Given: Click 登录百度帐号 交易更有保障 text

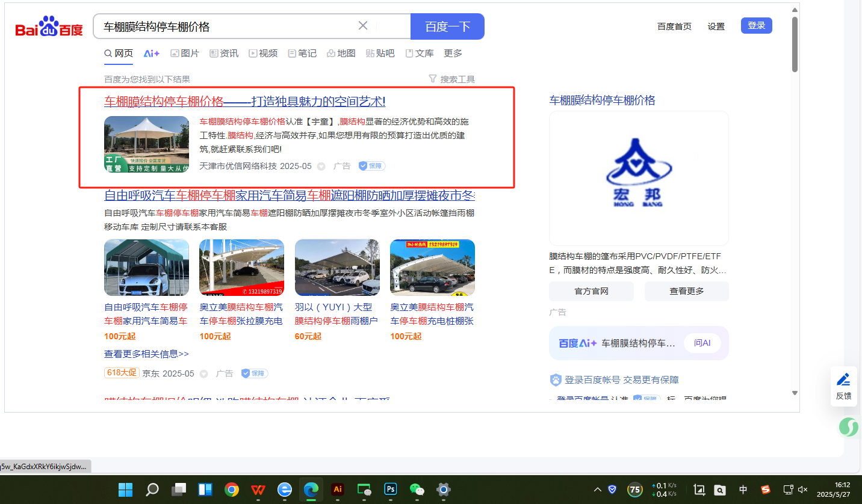Looking at the screenshot, I should 622,380.
